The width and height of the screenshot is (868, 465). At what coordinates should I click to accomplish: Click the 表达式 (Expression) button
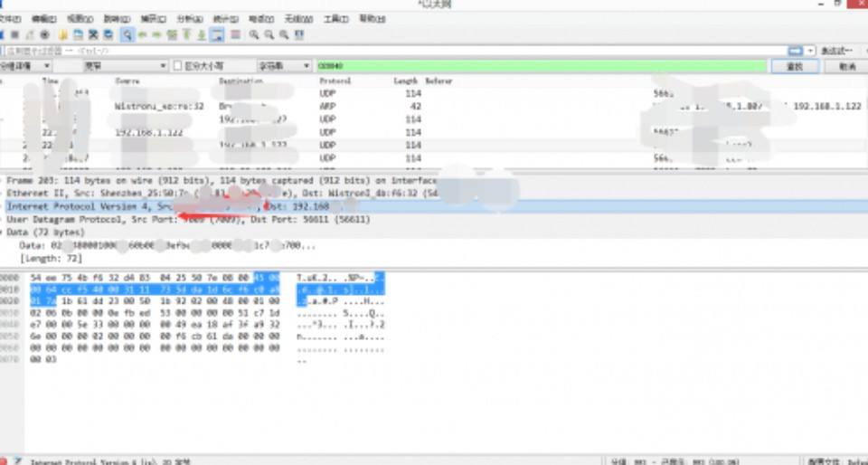click(836, 51)
